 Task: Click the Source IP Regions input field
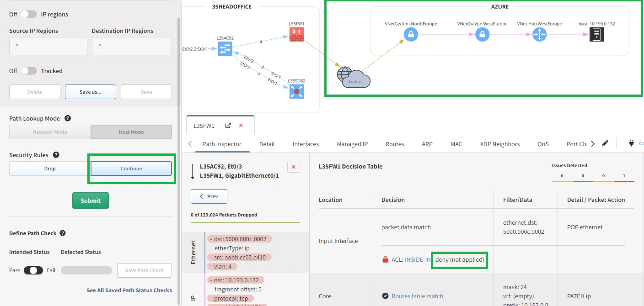pos(48,46)
